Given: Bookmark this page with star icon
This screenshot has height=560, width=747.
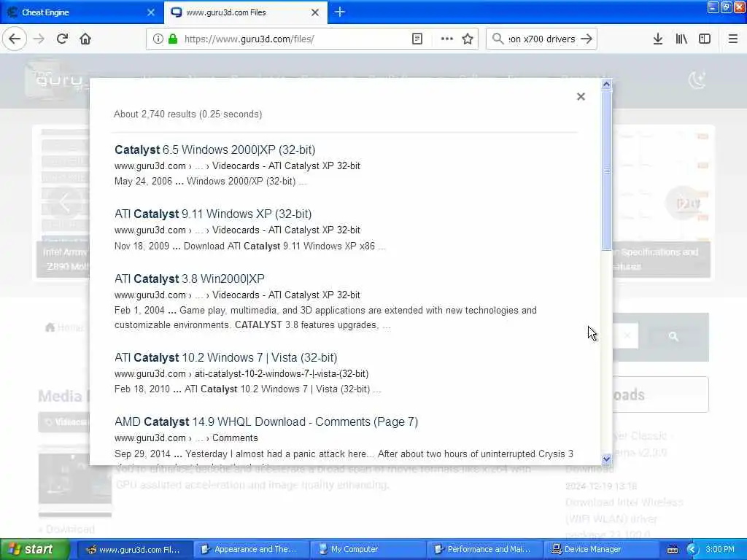Looking at the screenshot, I should 468,39.
